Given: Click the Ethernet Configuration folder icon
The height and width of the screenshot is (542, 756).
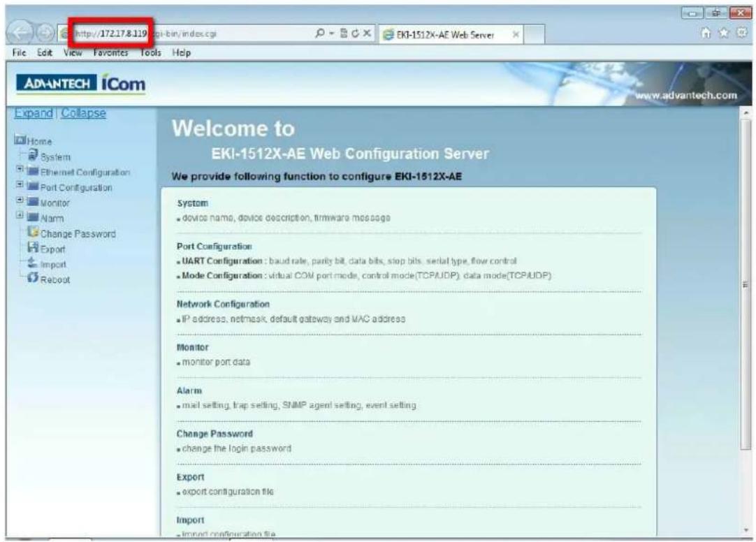Looking at the screenshot, I should click(x=33, y=171).
